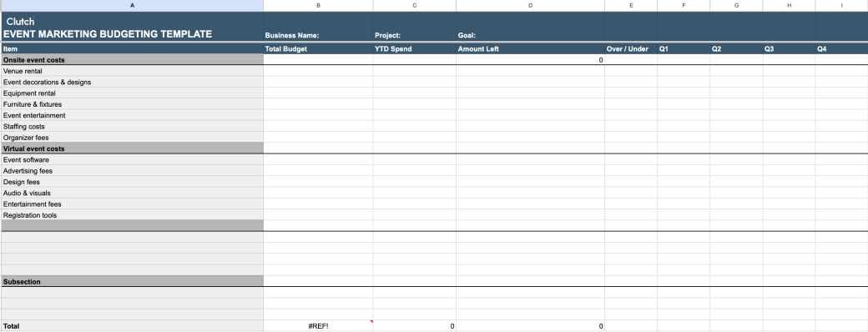868x332 pixels.
Task: Select the Organizer fees cell
Action: tap(132, 138)
